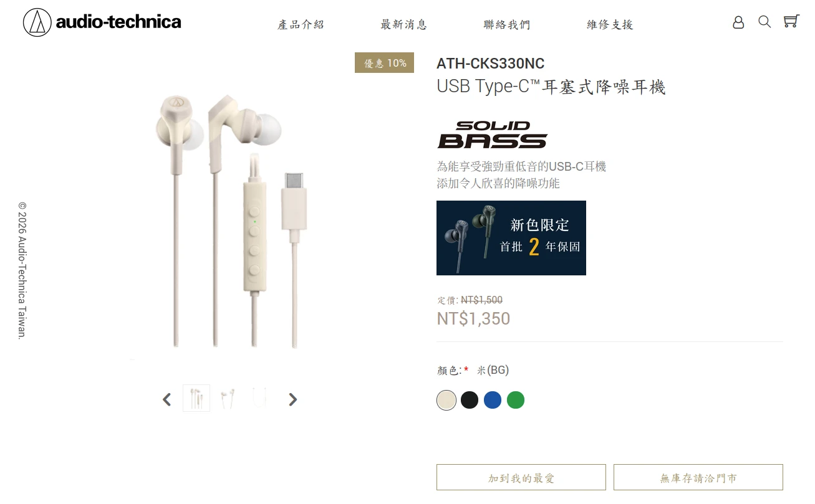Go to 聯絡我們 page

[507, 24]
